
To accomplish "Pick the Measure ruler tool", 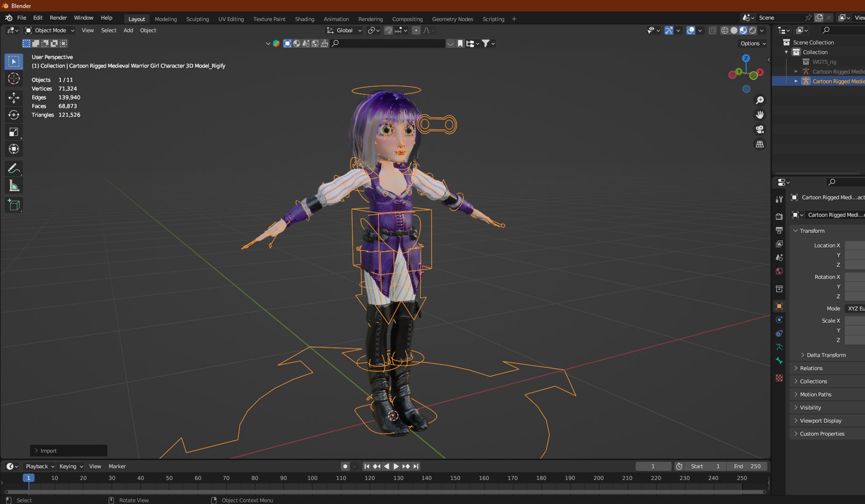I will coord(14,186).
